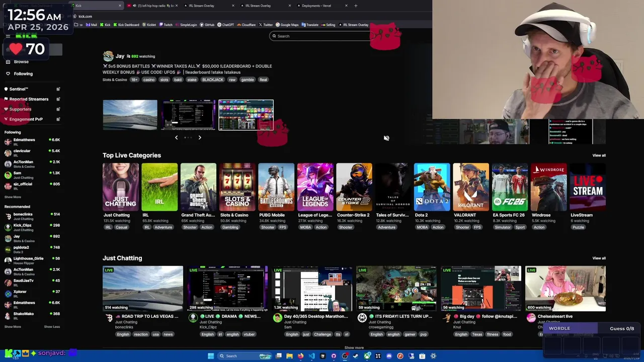Open Following in the sidebar

tap(19, 74)
